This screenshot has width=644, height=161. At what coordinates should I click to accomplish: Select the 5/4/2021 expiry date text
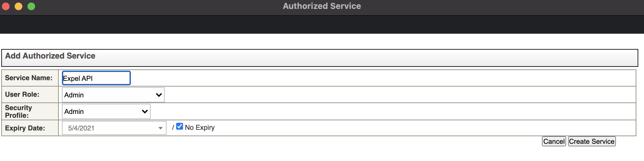[81, 128]
